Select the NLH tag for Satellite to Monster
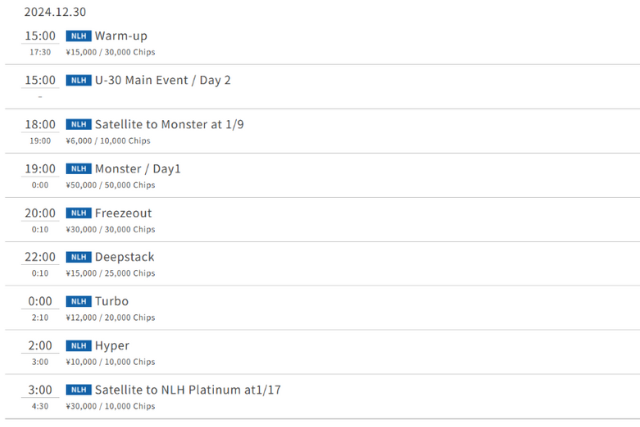The image size is (640, 427). tap(78, 125)
